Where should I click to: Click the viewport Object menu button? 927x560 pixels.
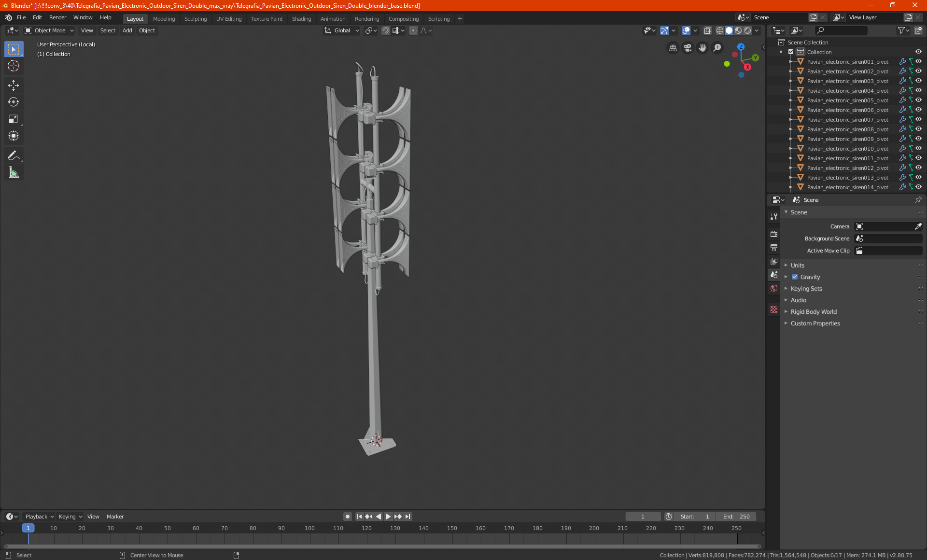(147, 30)
